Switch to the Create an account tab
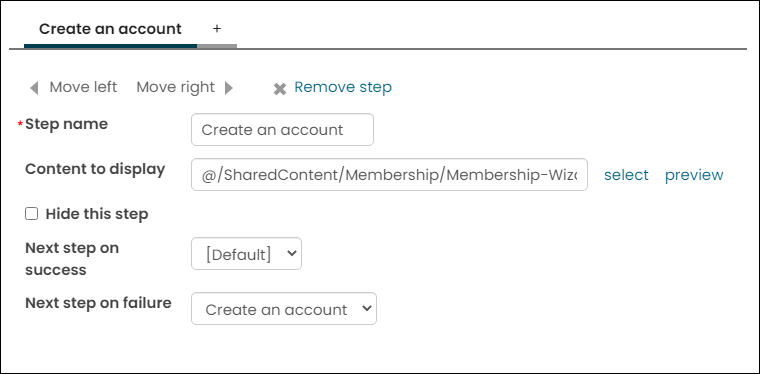The width and height of the screenshot is (760, 374). [111, 29]
